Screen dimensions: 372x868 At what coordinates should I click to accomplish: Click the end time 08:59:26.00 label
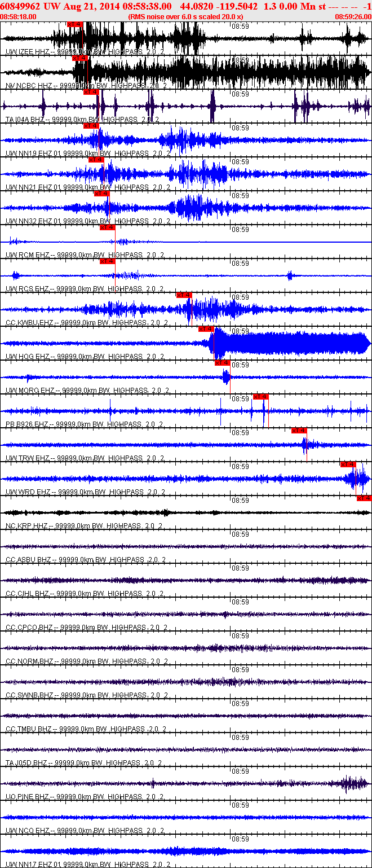click(353, 17)
